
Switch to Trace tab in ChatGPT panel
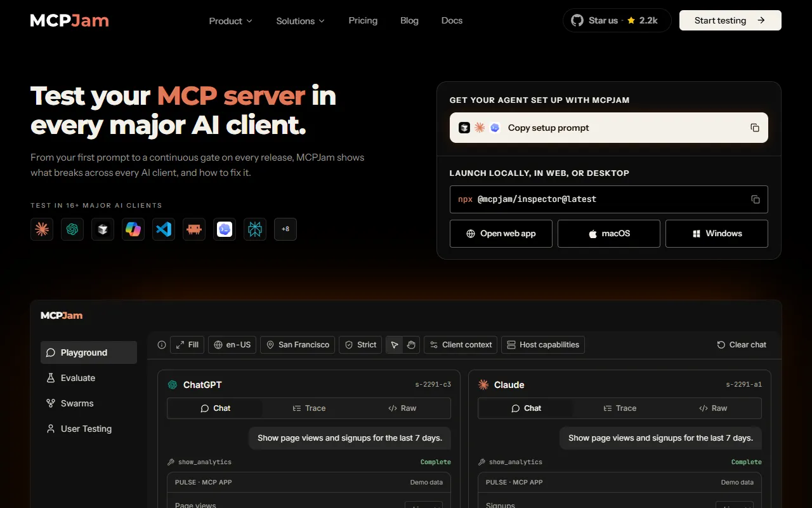click(309, 408)
